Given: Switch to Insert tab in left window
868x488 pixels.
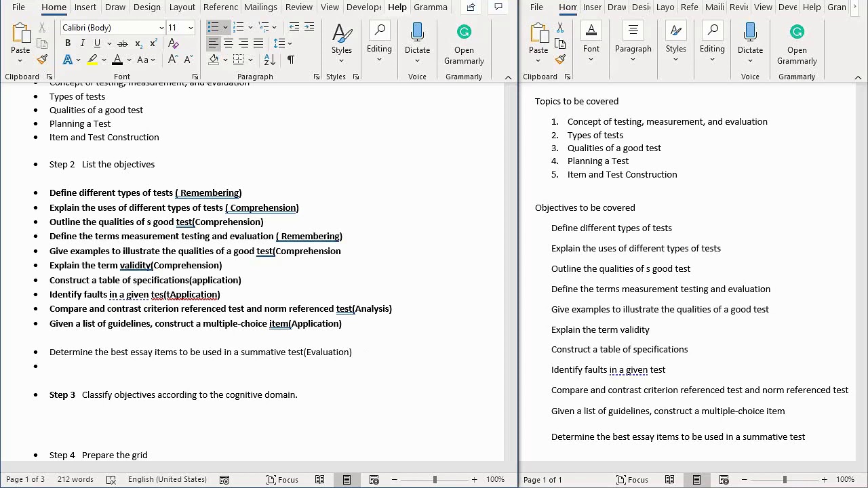Looking at the screenshot, I should tap(85, 7).
